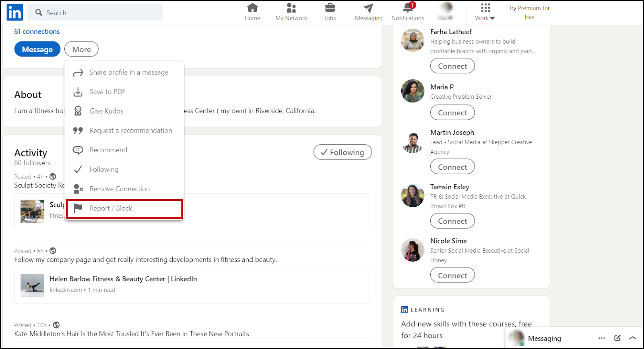Click the Save to PDF download icon

coord(78,92)
